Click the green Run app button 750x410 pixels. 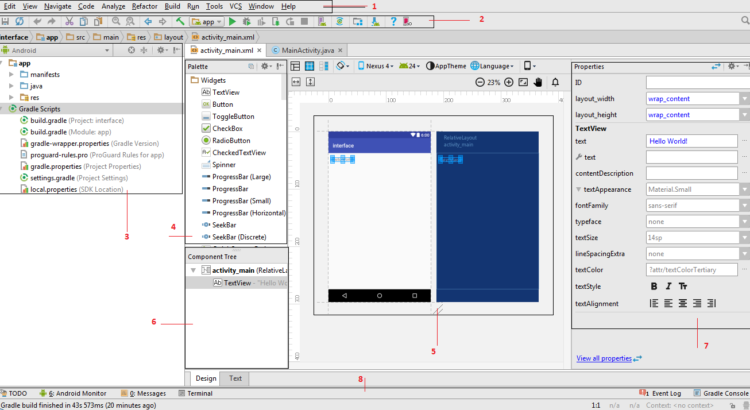(x=233, y=21)
